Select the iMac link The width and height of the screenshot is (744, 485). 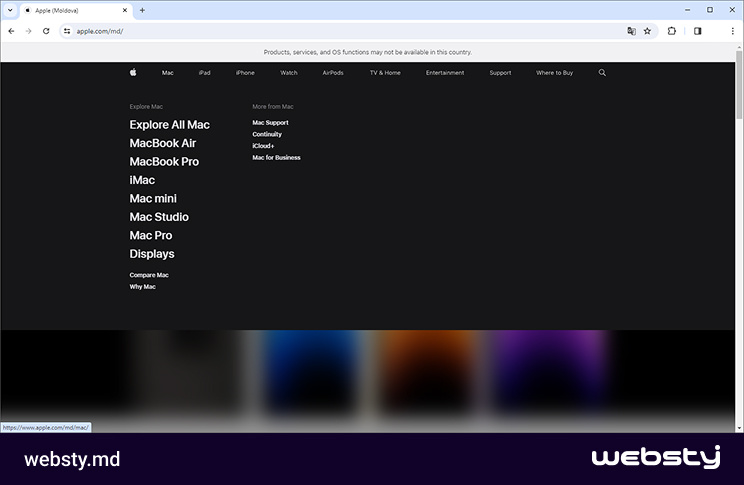(142, 180)
